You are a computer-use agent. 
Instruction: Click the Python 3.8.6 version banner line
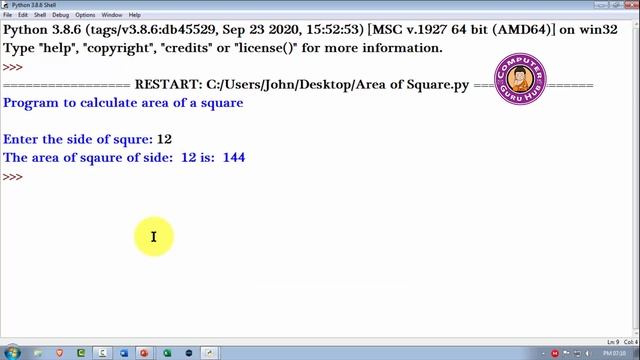tap(310, 30)
